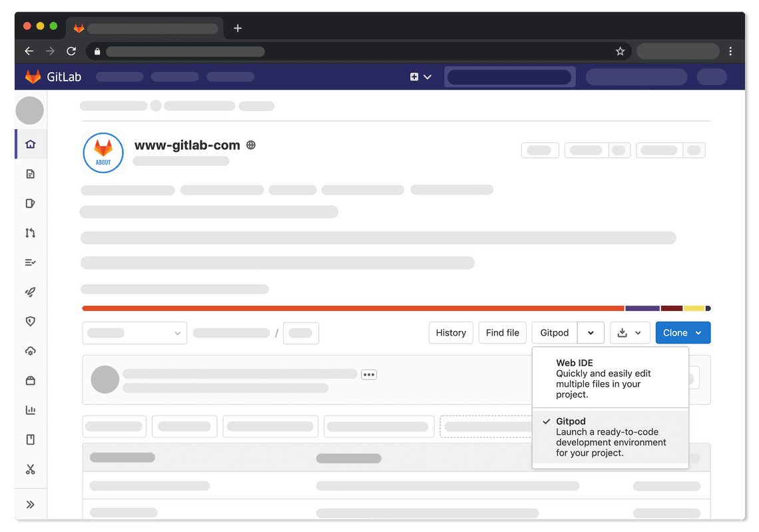Open the project home overview icon

[30, 144]
